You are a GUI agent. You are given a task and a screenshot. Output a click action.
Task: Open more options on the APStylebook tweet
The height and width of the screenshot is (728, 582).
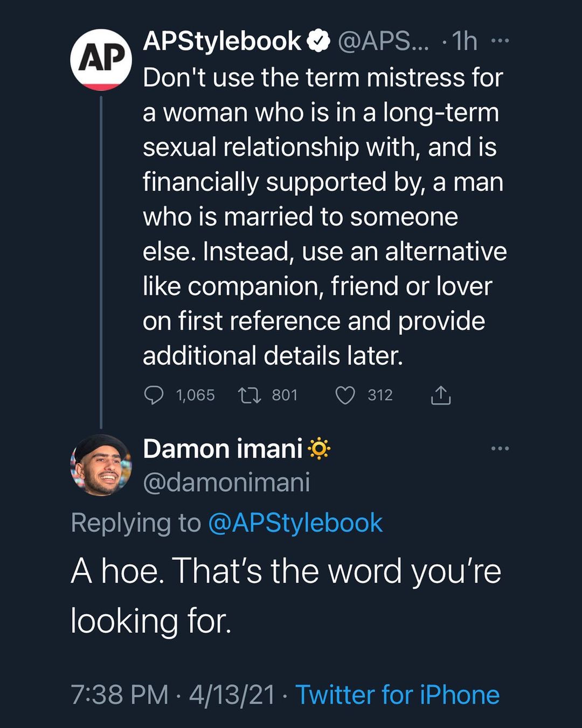click(500, 41)
